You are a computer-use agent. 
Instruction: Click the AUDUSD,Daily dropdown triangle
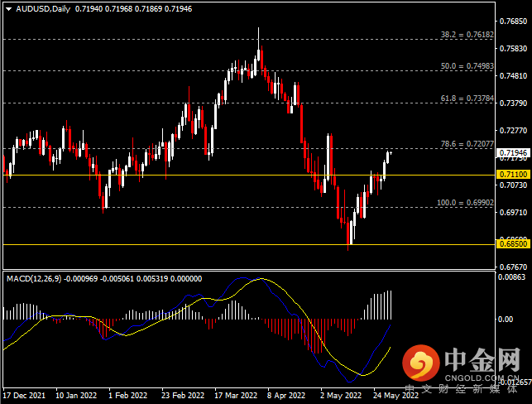(9, 9)
